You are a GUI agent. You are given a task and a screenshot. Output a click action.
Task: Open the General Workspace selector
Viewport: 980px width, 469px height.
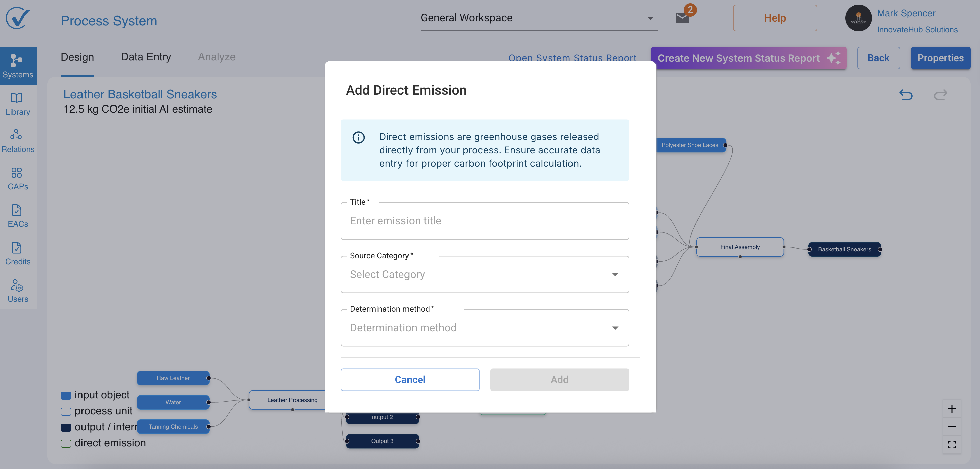[x=538, y=18]
